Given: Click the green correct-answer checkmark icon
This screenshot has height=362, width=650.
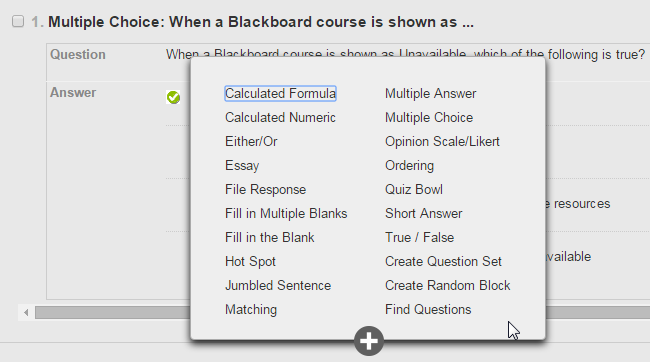Looking at the screenshot, I should [x=173, y=97].
